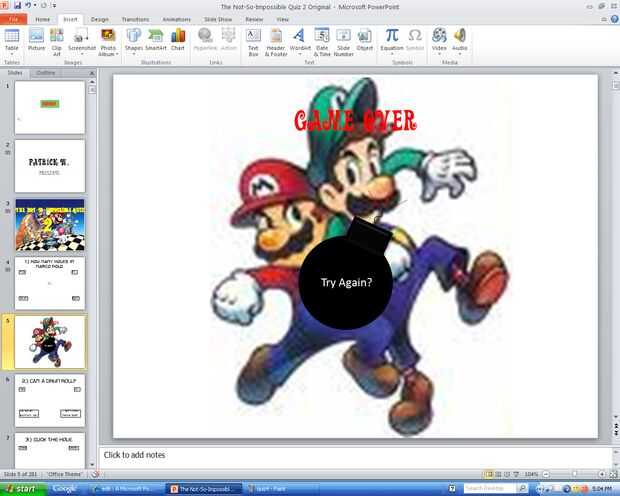The image size is (620, 496).
Task: Open the Undo history dropdown
Action: 35,6
